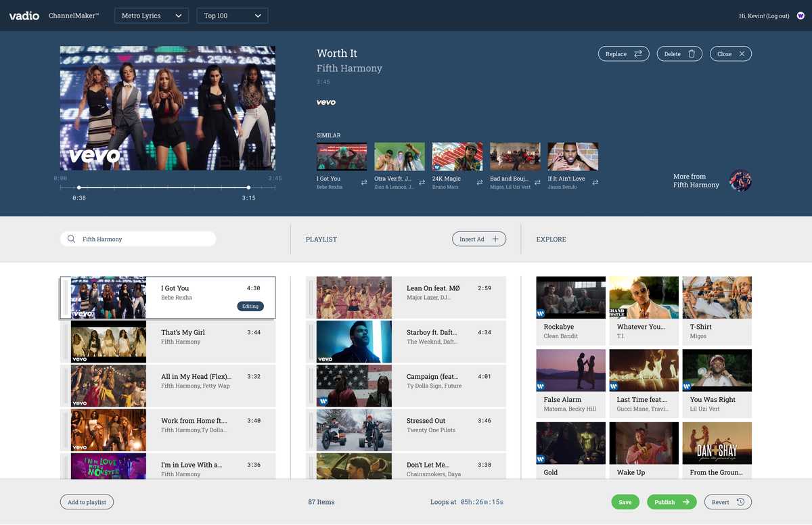Click the search magnifier icon
This screenshot has width=812, height=525.
pyautogui.click(x=71, y=239)
